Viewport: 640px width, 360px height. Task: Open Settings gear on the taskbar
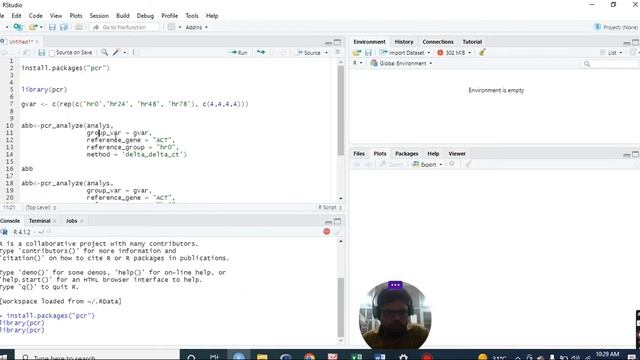(x=403, y=357)
